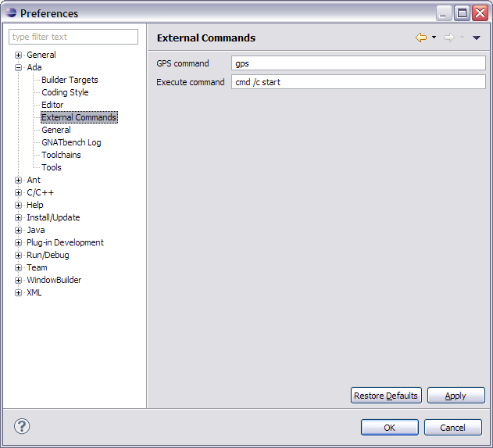
Task: Expand the Team tree node
Action: point(18,267)
